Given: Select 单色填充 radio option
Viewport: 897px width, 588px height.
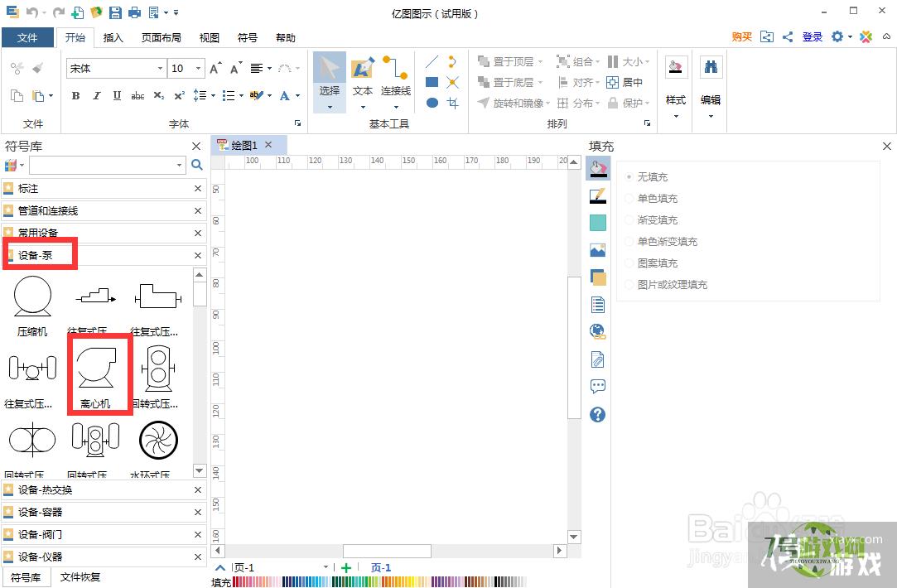Looking at the screenshot, I should coord(629,199).
